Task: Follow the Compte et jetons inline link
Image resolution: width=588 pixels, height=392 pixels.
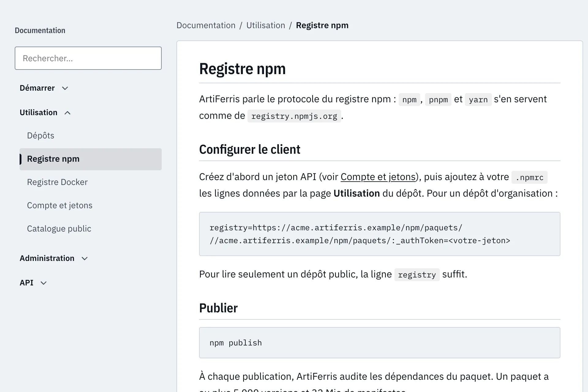Action: pos(378,177)
